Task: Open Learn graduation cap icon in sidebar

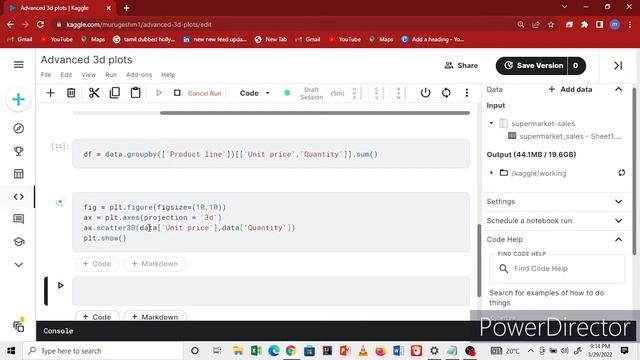Action: tap(18, 242)
